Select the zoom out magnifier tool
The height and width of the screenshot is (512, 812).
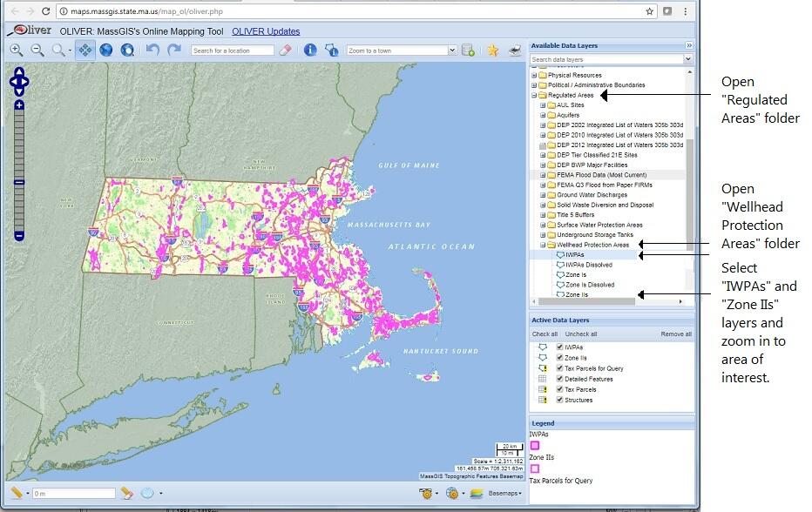click(37, 51)
